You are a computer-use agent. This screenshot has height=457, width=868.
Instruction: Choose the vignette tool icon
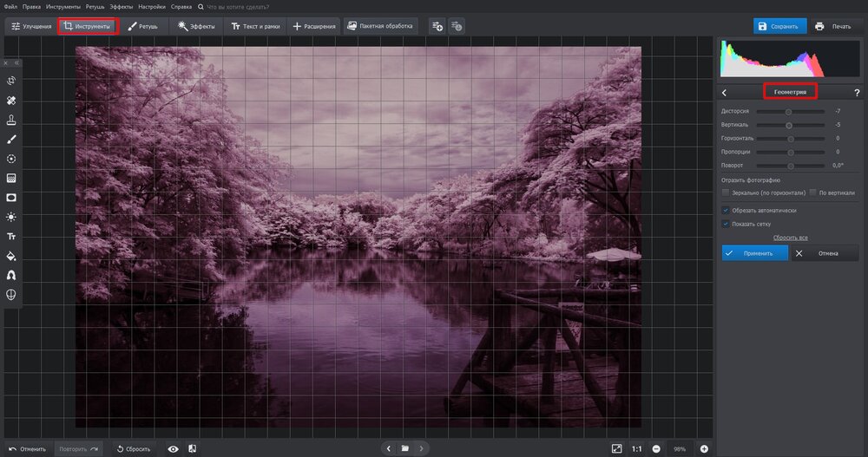(x=11, y=197)
